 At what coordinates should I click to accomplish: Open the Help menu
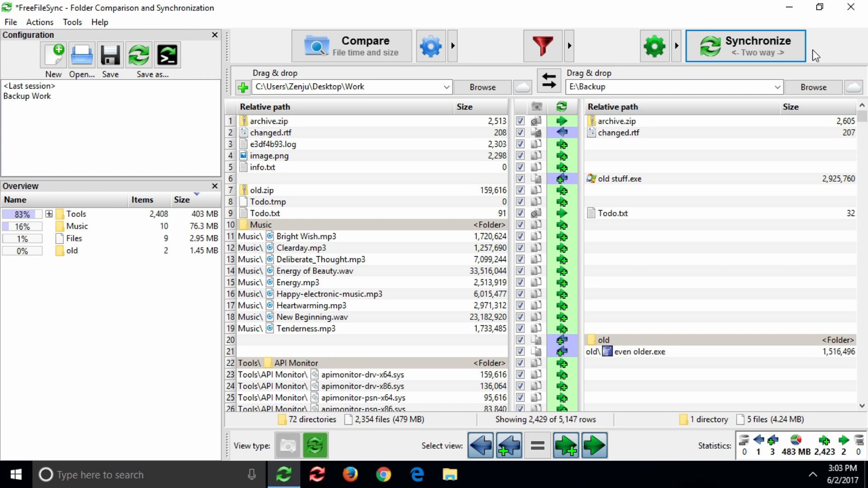pos(99,22)
